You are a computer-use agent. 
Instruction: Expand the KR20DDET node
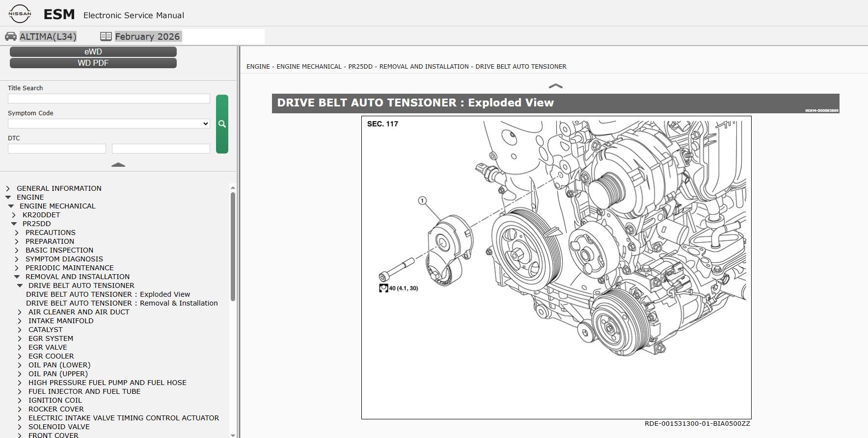click(14, 215)
